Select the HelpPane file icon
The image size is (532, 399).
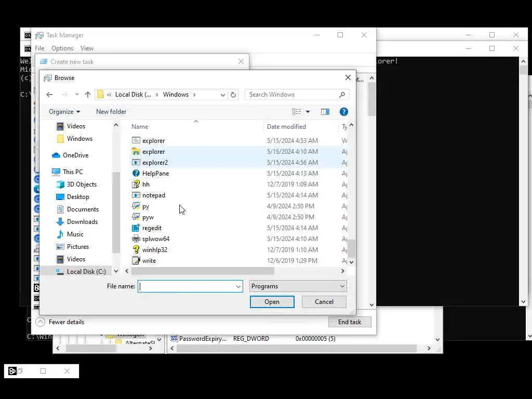tap(136, 174)
